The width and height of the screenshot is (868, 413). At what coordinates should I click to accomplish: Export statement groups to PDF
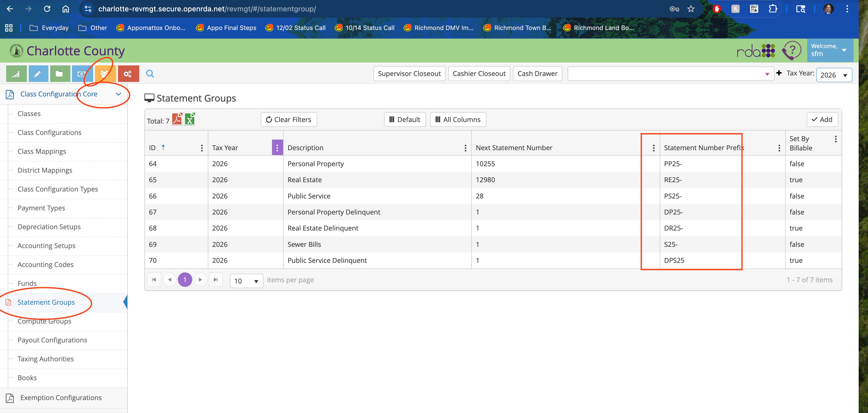coord(177,119)
